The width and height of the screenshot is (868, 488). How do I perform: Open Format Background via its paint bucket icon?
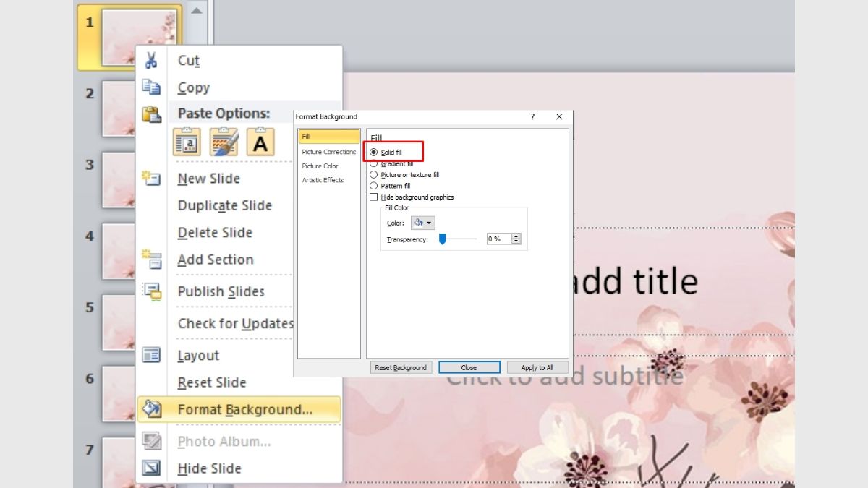click(153, 408)
